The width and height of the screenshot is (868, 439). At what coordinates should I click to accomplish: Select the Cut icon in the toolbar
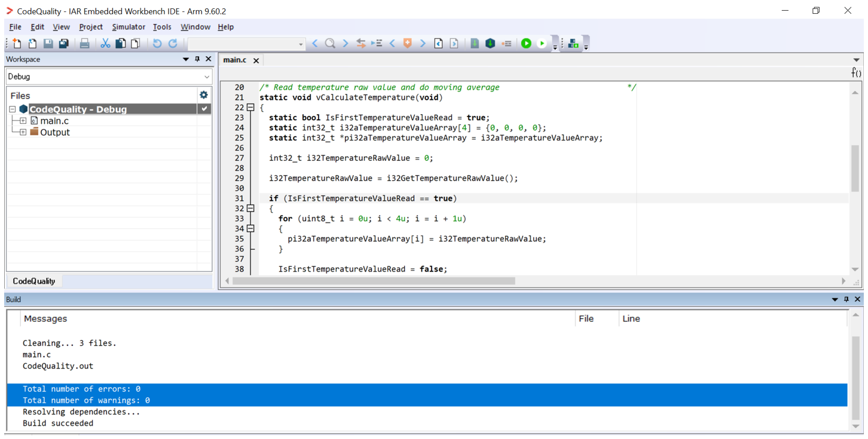pyautogui.click(x=105, y=43)
